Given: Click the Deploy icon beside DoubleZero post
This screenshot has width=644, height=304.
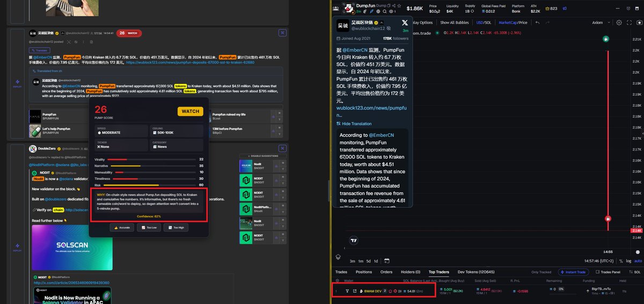Looking at the screenshot, I should coord(17,248).
